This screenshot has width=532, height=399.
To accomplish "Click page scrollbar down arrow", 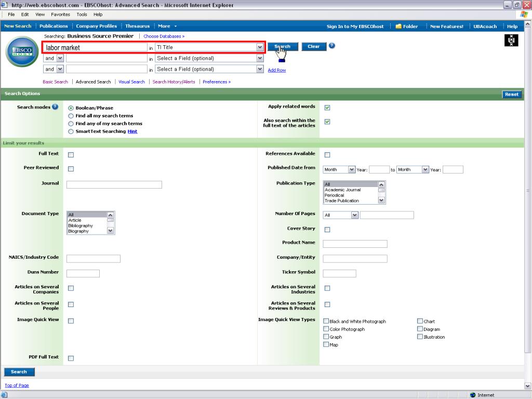I will pyautogui.click(x=528, y=386).
